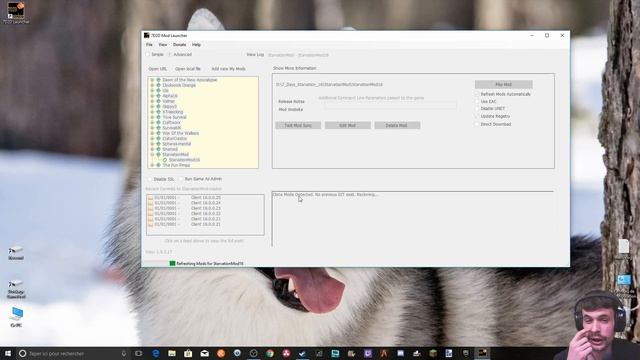The width and height of the screenshot is (640, 360).
Task: Click folder icon for Client 16.0.0.23 commit
Action: click(x=151, y=208)
